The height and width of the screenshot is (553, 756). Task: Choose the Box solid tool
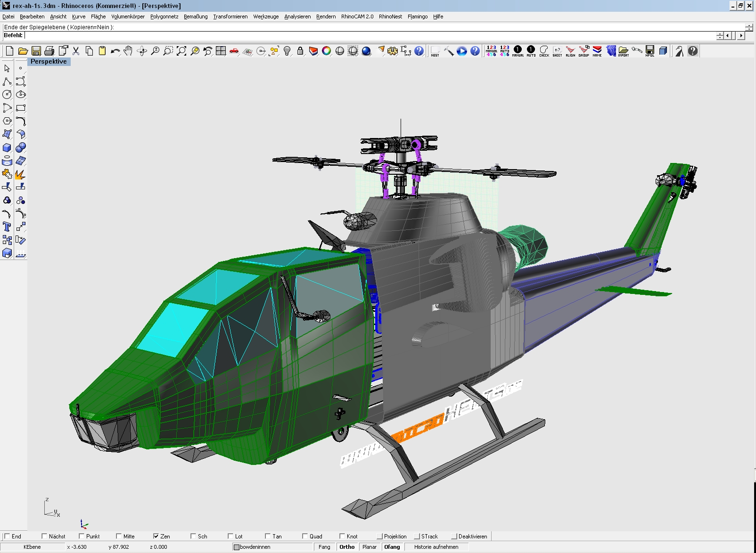(x=7, y=147)
